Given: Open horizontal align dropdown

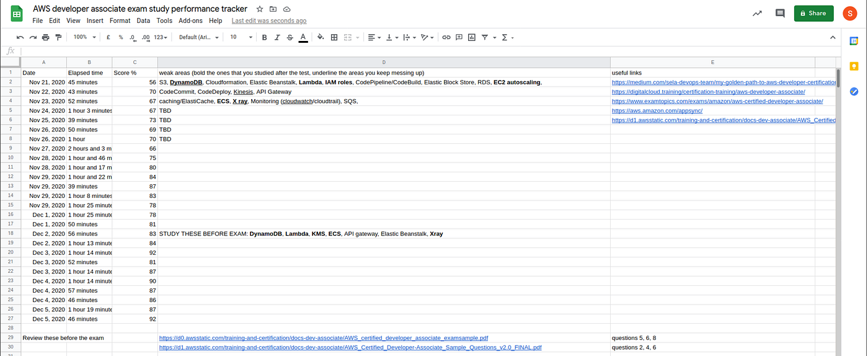Looking at the screenshot, I should pyautogui.click(x=374, y=37).
